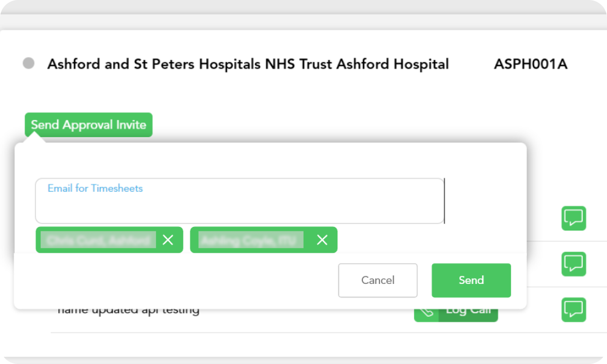The image size is (607, 364).
Task: Click the ASPH001A site code
Action: coord(531,64)
